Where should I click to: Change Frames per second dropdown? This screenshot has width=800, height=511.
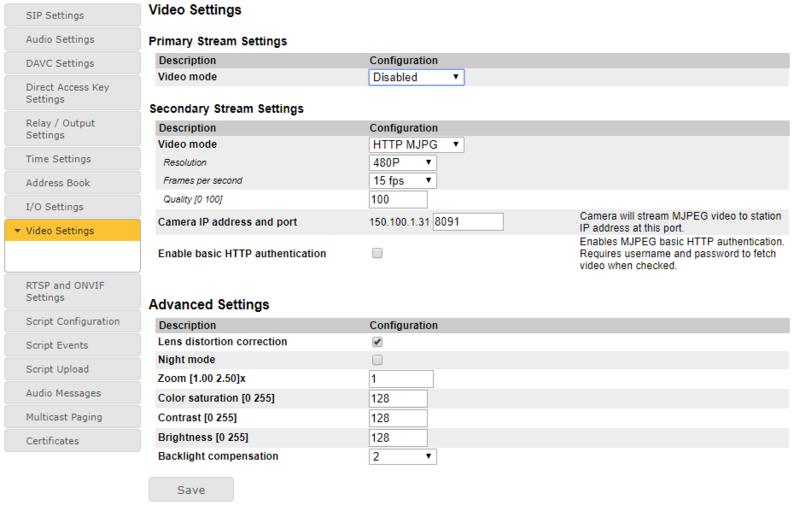403,181
